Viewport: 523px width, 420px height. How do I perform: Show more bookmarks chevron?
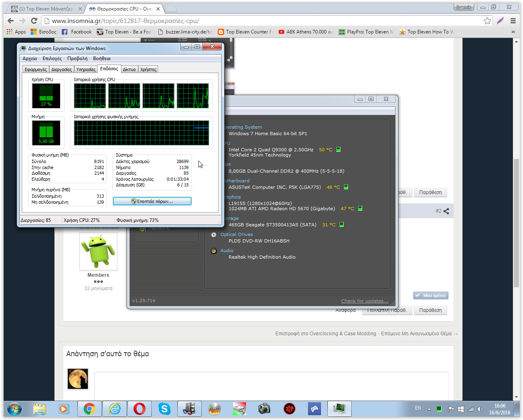point(513,32)
